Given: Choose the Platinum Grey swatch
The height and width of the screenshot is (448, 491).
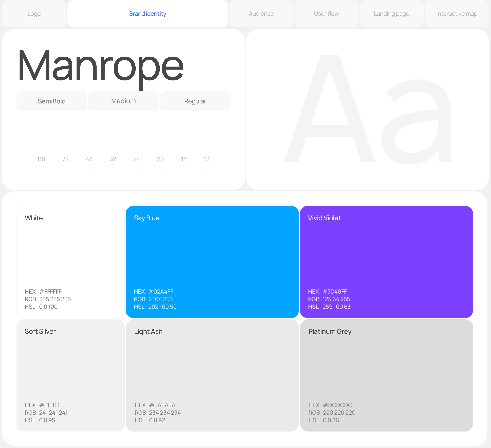Looking at the screenshot, I should pyautogui.click(x=386, y=376).
